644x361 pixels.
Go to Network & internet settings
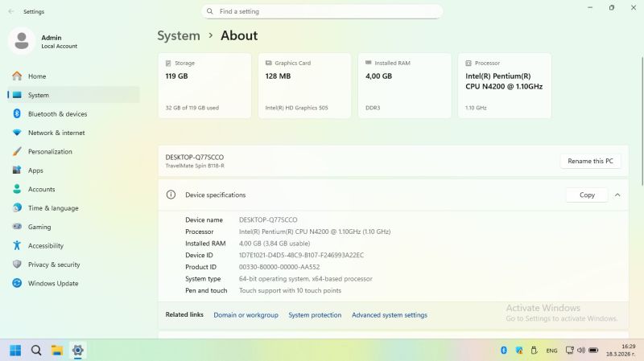click(x=56, y=133)
